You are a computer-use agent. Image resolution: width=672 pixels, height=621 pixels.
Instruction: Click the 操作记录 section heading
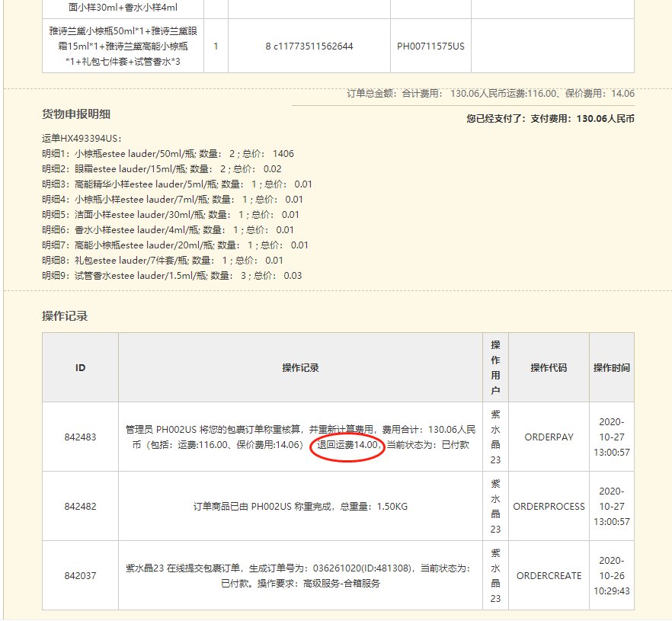pos(65,315)
